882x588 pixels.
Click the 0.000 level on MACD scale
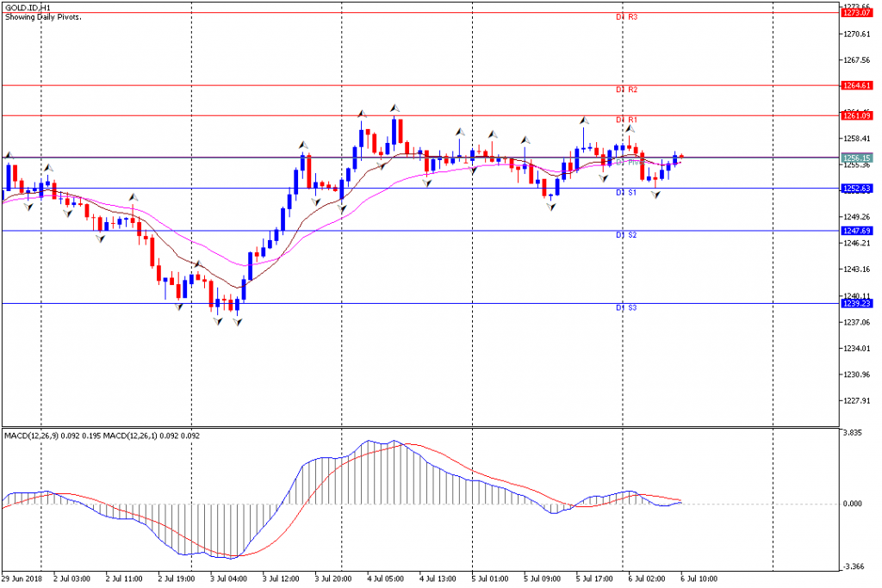[852, 504]
